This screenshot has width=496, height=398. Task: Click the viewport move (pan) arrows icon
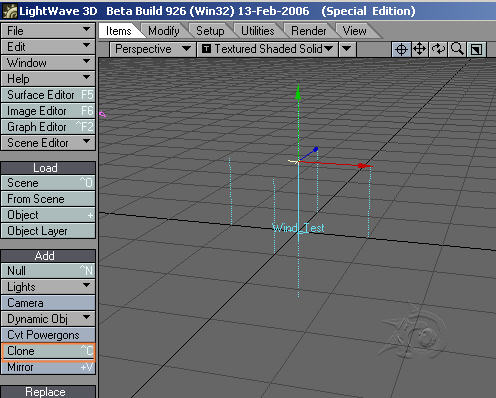(x=420, y=49)
